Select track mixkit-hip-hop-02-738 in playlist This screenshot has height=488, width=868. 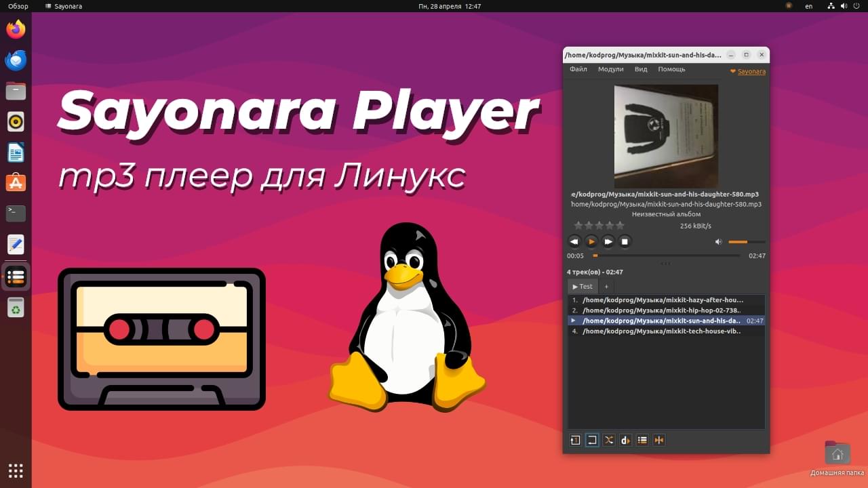coord(666,310)
